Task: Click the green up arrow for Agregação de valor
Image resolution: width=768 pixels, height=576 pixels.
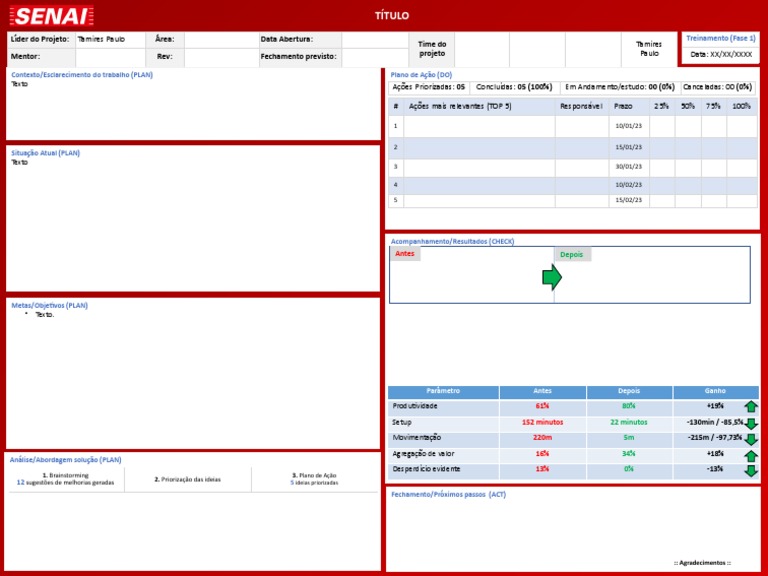Action: pyautogui.click(x=750, y=455)
